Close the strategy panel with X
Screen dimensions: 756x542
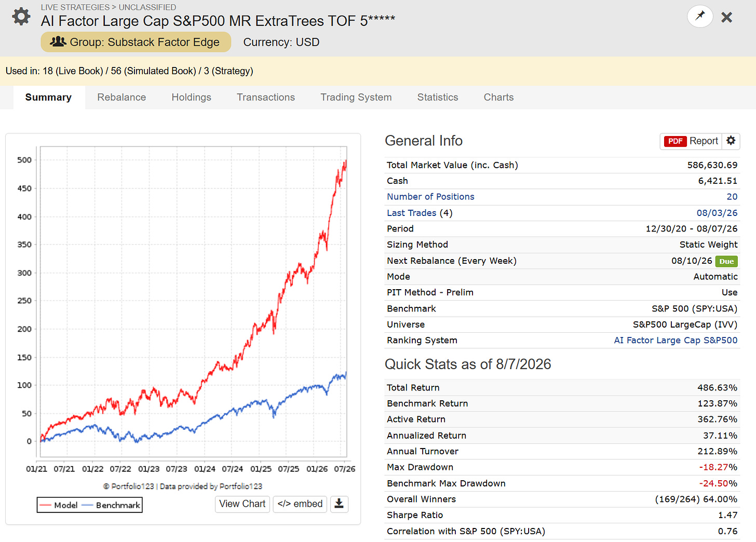[x=727, y=17]
